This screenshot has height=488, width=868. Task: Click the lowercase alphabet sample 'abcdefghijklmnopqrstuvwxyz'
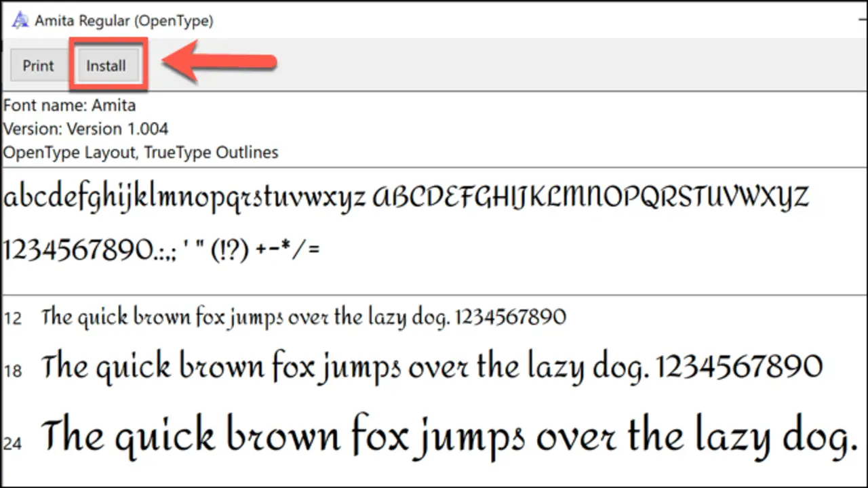[x=184, y=197]
